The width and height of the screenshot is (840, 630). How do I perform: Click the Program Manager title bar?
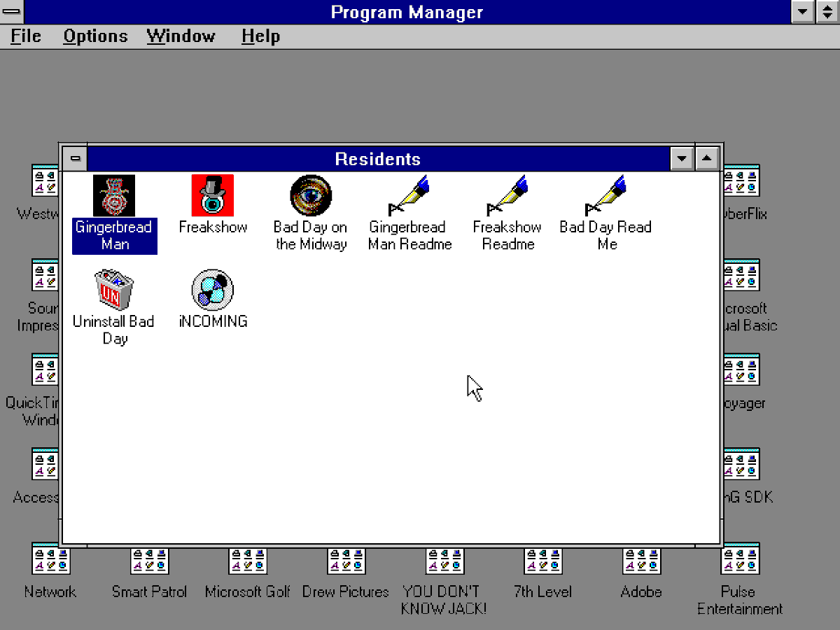pos(407,12)
